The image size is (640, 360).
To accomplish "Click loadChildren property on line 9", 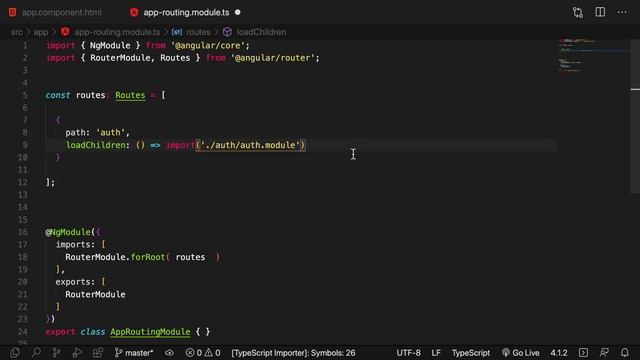I will pos(96,145).
